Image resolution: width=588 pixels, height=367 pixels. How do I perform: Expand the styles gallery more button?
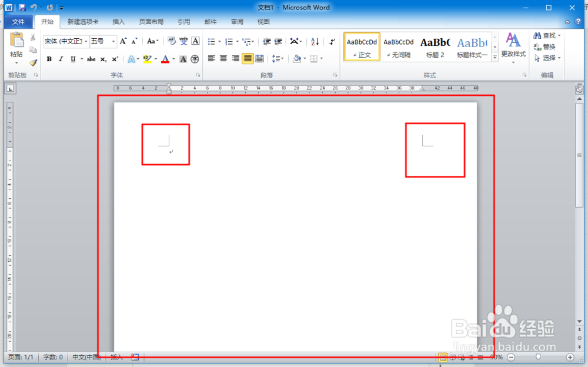coord(495,57)
